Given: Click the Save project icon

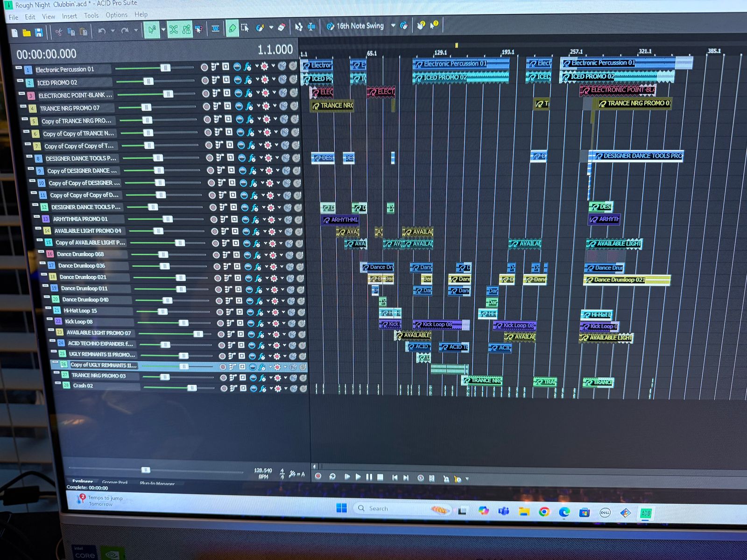Looking at the screenshot, I should (x=39, y=32).
